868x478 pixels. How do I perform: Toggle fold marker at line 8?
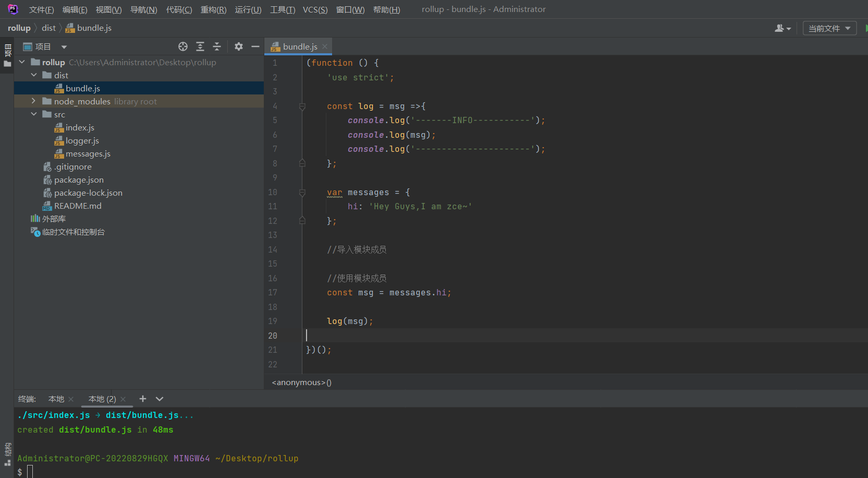coord(302,163)
